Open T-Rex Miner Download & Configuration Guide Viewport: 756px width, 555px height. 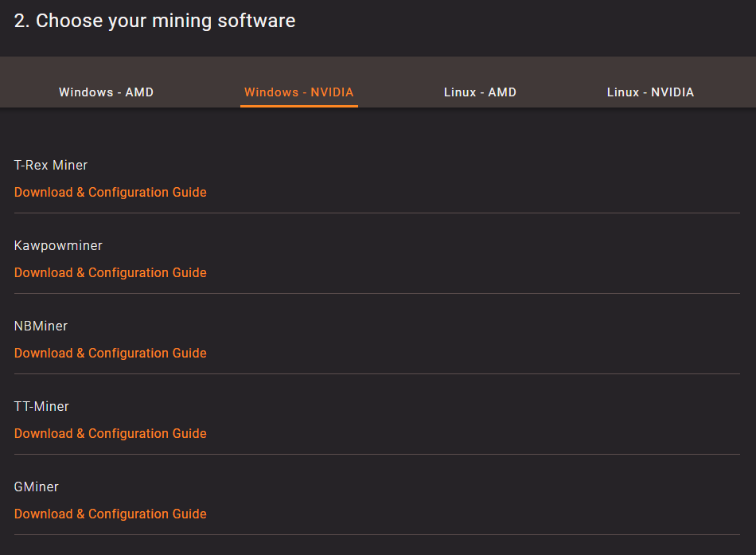click(111, 192)
